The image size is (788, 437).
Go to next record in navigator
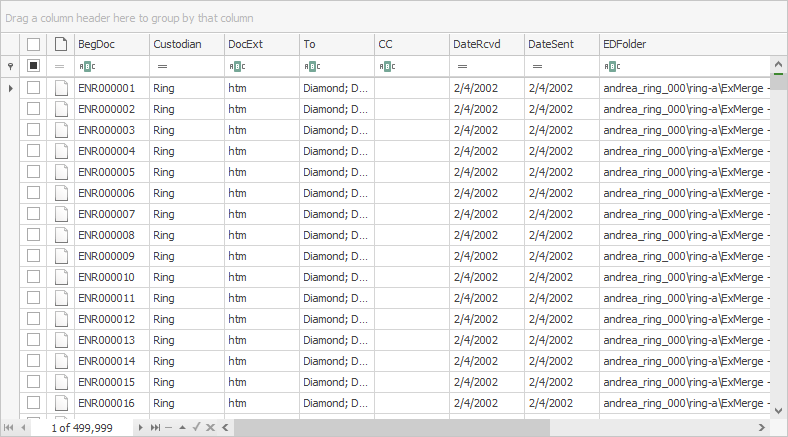[141, 427]
